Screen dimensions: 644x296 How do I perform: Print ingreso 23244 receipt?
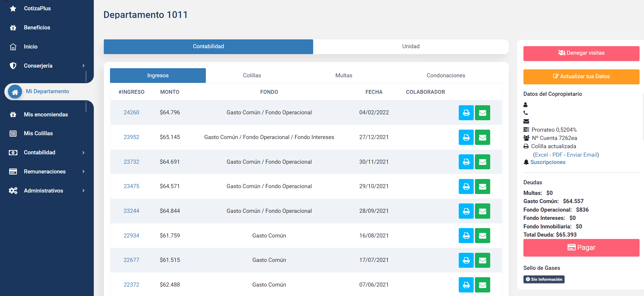(x=466, y=211)
